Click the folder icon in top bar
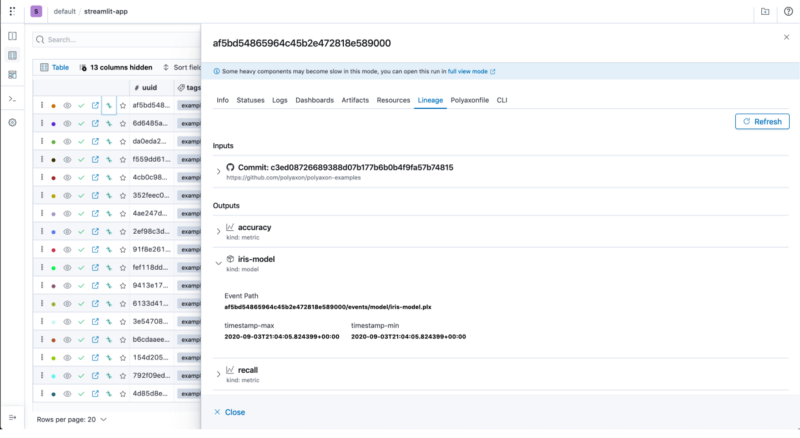Viewport: 800px width, 438px height. [765, 11]
